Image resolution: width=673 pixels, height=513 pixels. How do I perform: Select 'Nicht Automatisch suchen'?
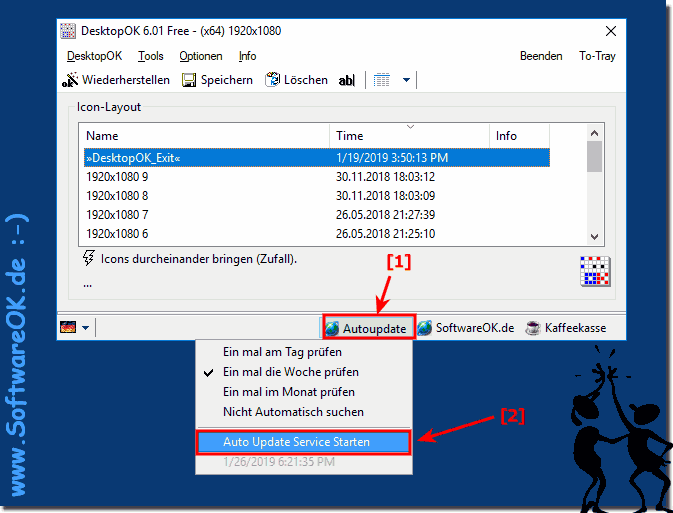coord(304,412)
